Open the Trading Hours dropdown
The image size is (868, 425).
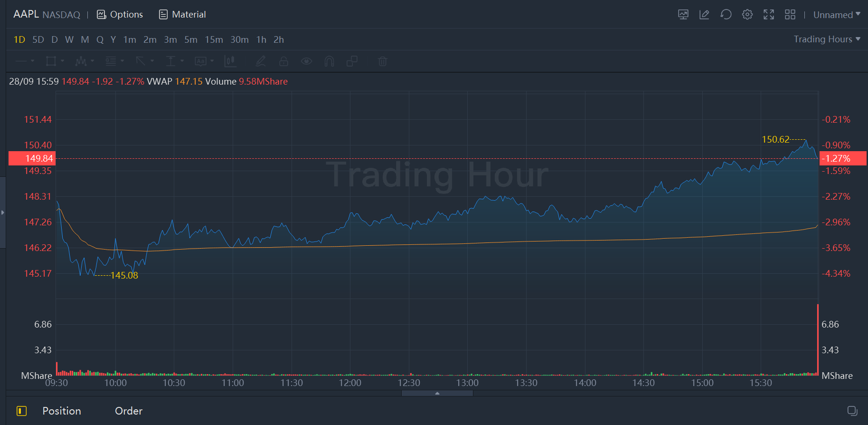[827, 39]
